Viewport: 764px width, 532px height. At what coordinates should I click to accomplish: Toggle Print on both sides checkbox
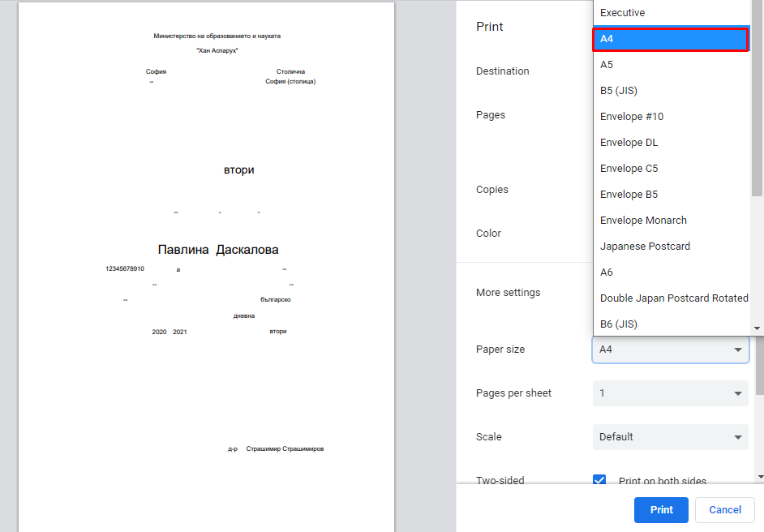point(600,481)
